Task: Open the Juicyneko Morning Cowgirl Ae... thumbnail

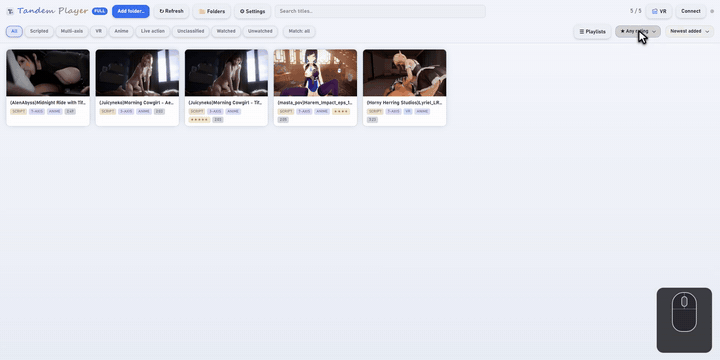Action: tap(137, 73)
